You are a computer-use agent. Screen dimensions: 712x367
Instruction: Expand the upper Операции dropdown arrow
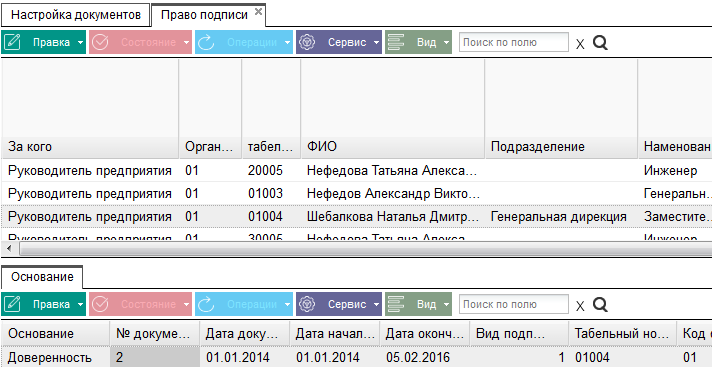coord(287,43)
